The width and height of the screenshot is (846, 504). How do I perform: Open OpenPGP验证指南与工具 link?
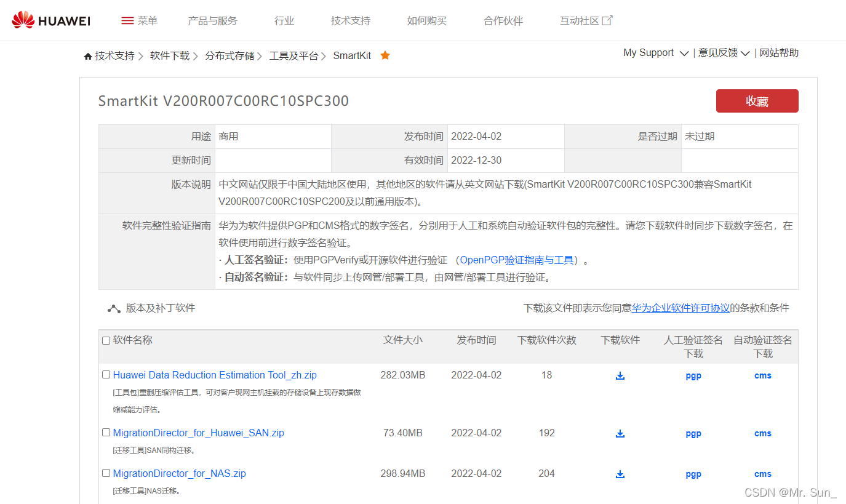[517, 260]
